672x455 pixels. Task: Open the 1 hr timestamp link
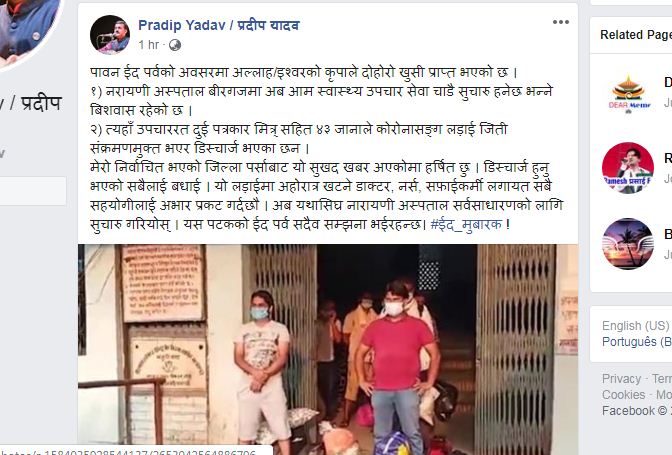point(149,45)
